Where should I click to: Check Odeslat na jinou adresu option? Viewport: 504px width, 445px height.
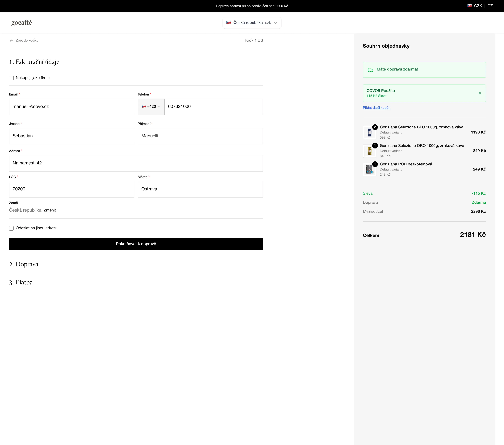(11, 228)
